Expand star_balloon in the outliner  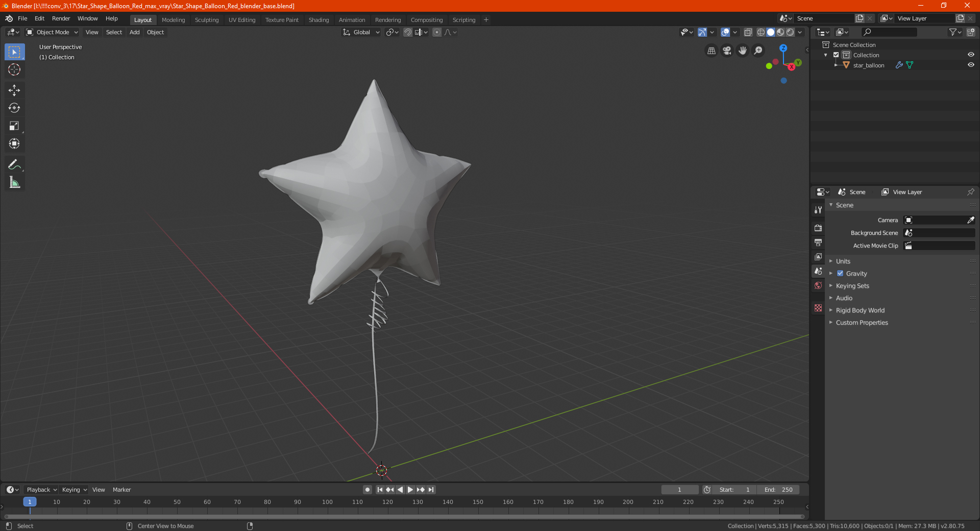[x=836, y=65]
